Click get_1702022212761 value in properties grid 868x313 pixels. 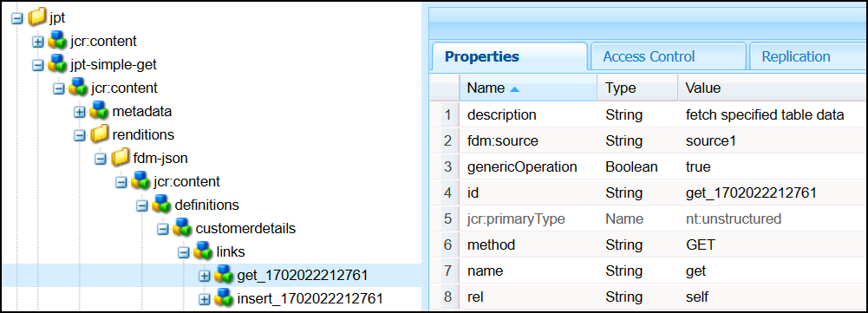[x=751, y=192]
